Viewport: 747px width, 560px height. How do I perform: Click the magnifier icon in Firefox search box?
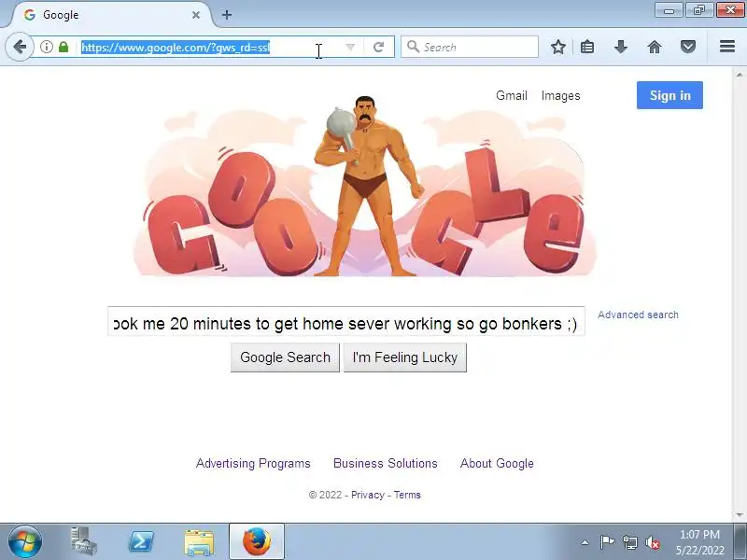413,47
